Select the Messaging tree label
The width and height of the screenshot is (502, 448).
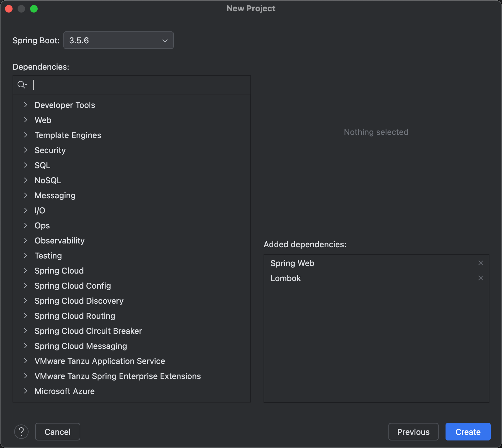(55, 195)
